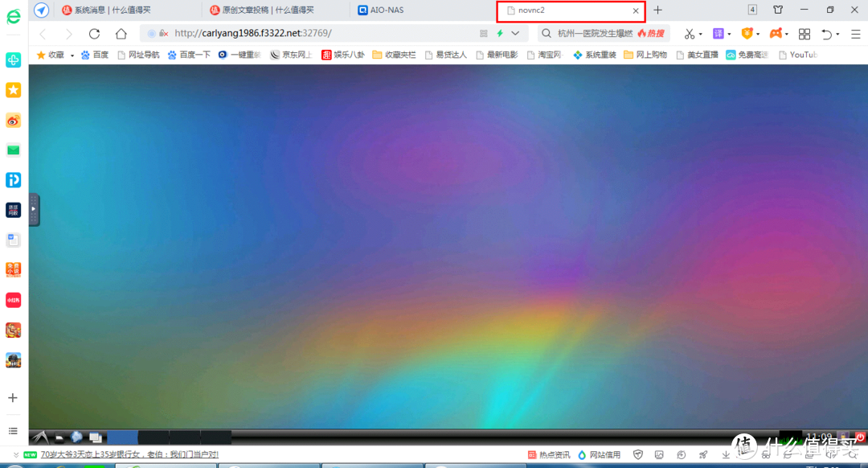Expand the address bar dropdown chevron
The image size is (868, 468).
point(515,33)
